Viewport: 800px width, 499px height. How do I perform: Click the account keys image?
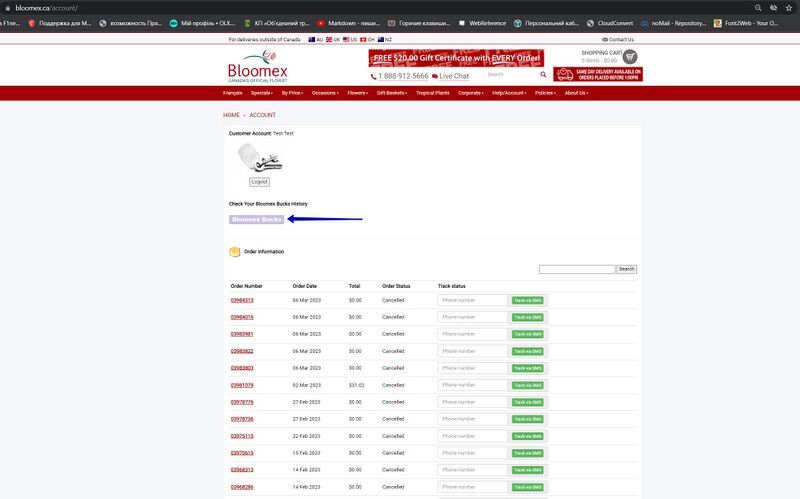tap(260, 158)
